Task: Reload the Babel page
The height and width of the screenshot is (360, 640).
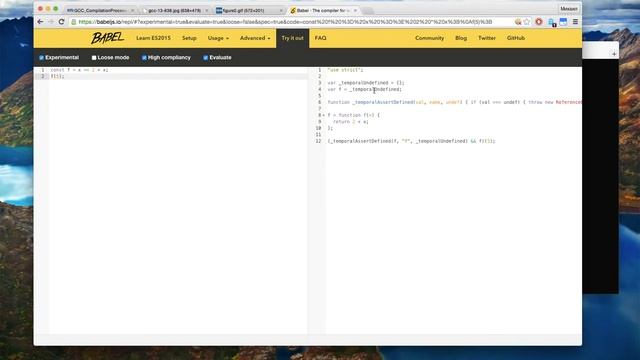Action: tap(62, 22)
